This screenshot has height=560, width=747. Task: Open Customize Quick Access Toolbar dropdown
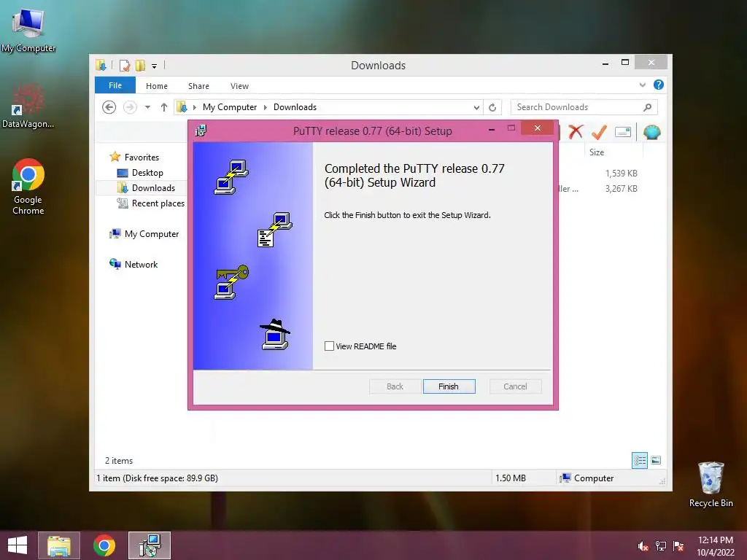coord(155,66)
